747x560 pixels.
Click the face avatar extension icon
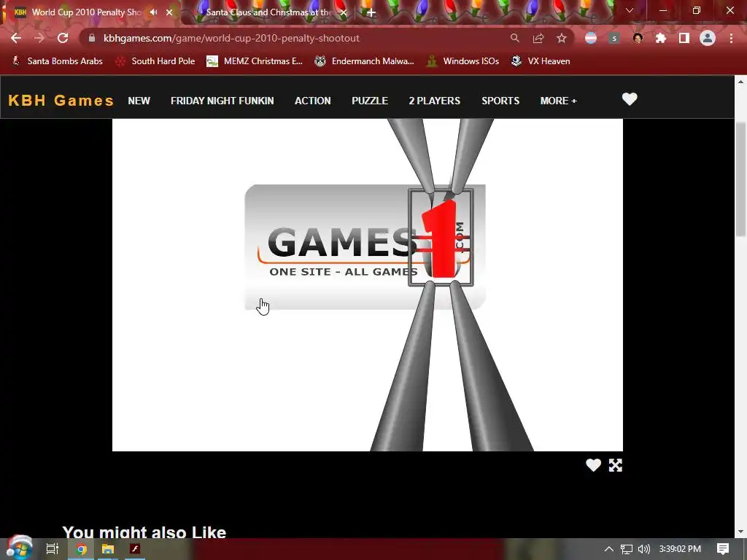point(638,38)
